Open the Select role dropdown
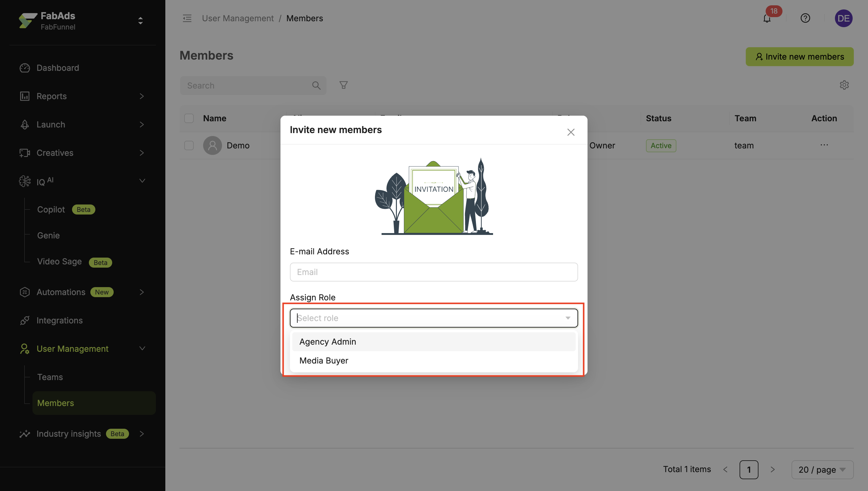Viewport: 868px width, 491px height. click(433, 318)
